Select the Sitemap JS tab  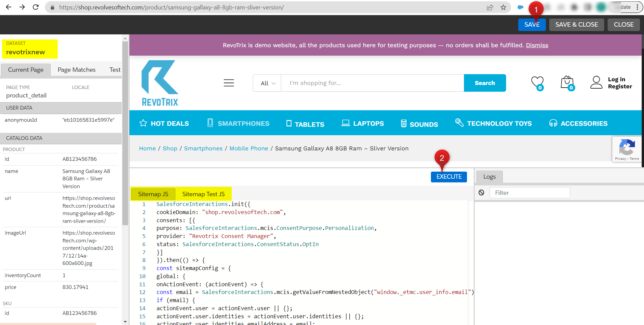click(x=153, y=194)
